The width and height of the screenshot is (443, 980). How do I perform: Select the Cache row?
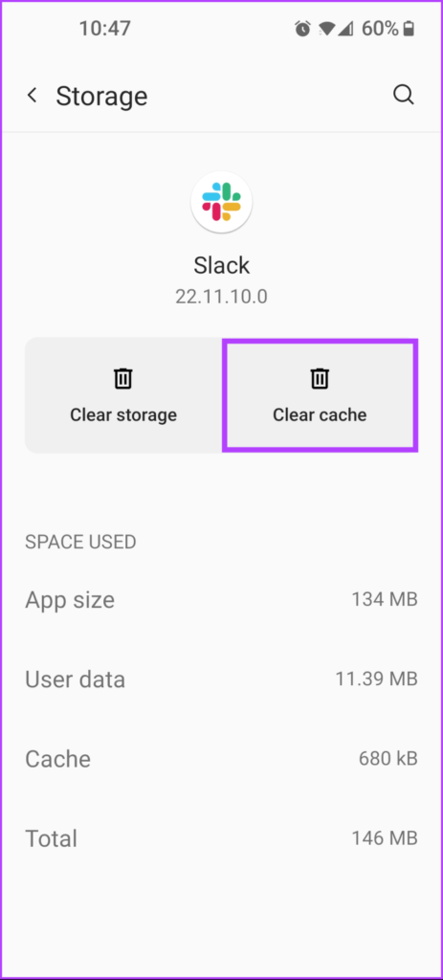pos(221,759)
